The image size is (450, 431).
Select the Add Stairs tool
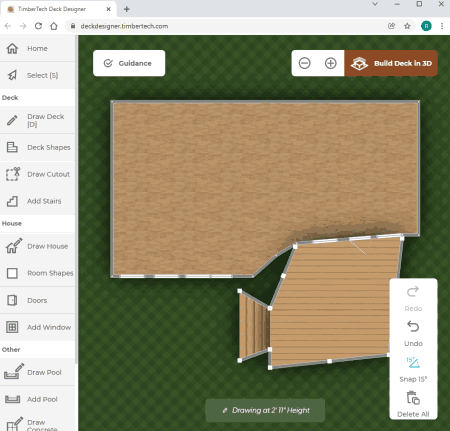[37, 201]
